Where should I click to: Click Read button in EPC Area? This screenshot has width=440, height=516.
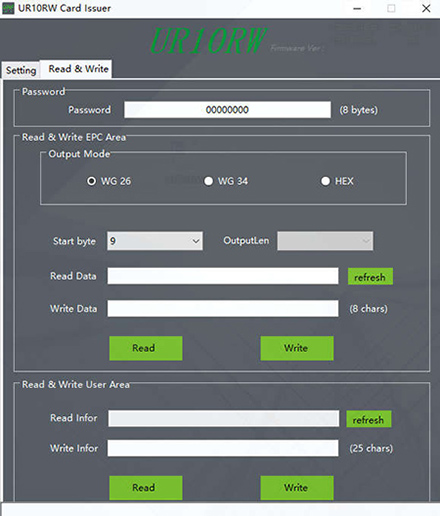point(146,348)
